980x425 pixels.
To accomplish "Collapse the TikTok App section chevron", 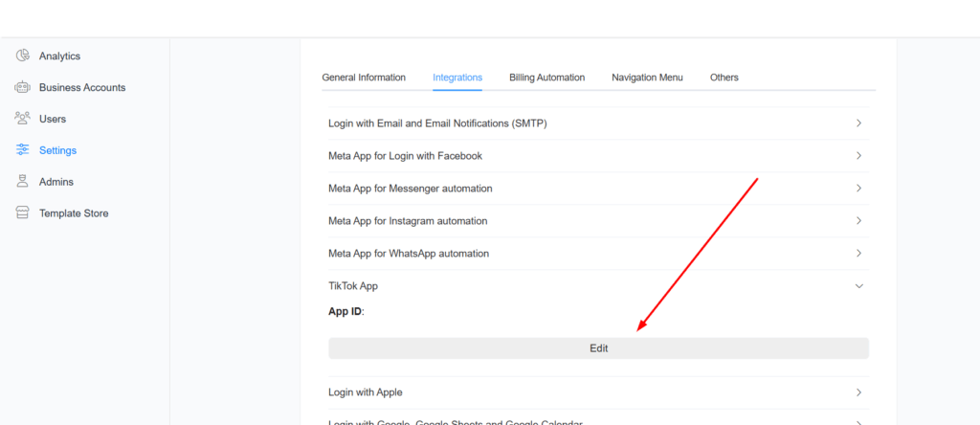I will (858, 286).
